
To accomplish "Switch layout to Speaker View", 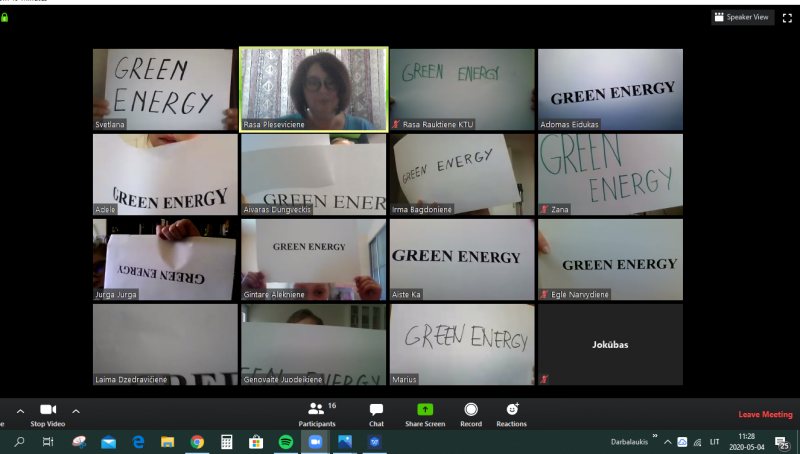I will pos(741,17).
